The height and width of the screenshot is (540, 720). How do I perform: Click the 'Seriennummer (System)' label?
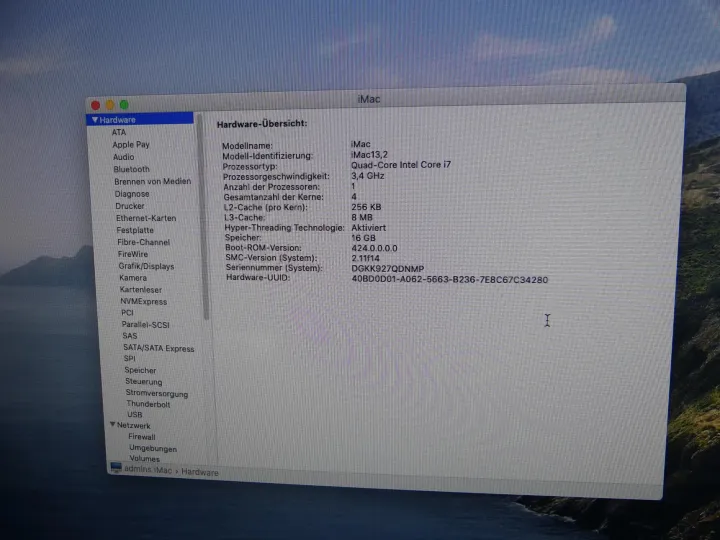(274, 268)
